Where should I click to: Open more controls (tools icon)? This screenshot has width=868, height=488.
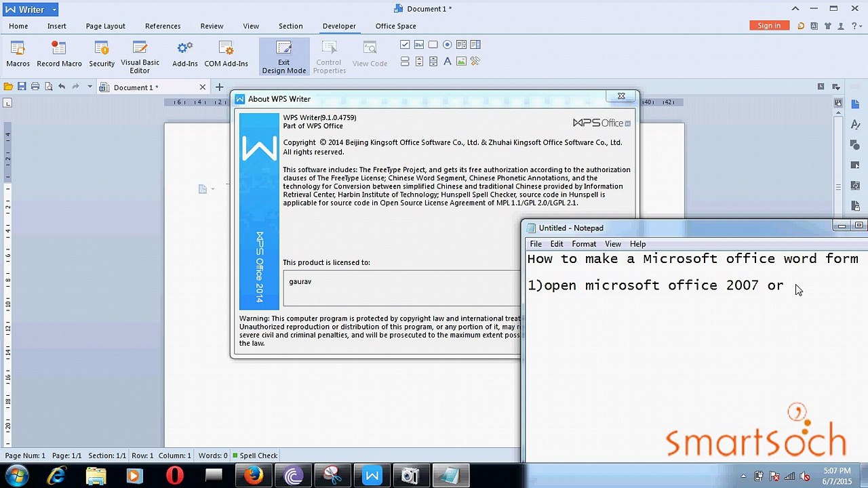click(475, 61)
